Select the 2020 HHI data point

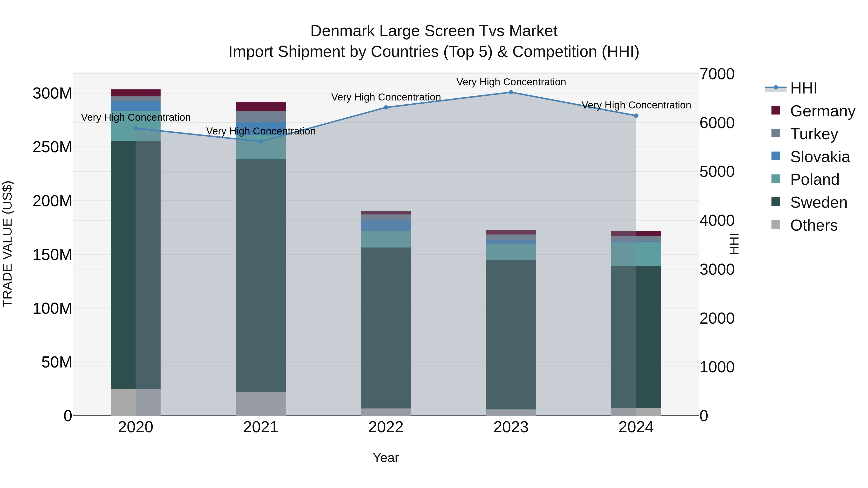136,128
